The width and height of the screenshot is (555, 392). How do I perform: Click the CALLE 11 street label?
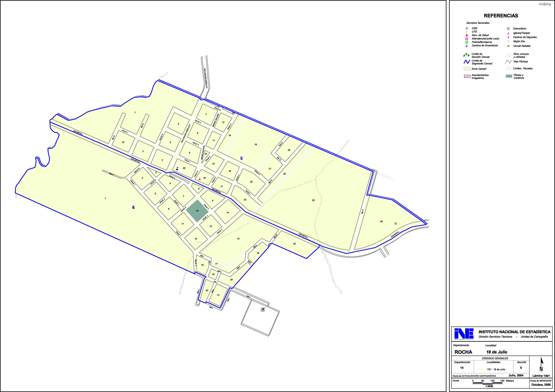point(198,122)
